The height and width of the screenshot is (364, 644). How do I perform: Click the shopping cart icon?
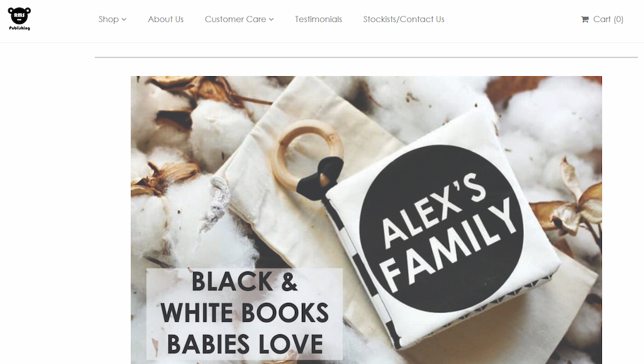585,20
